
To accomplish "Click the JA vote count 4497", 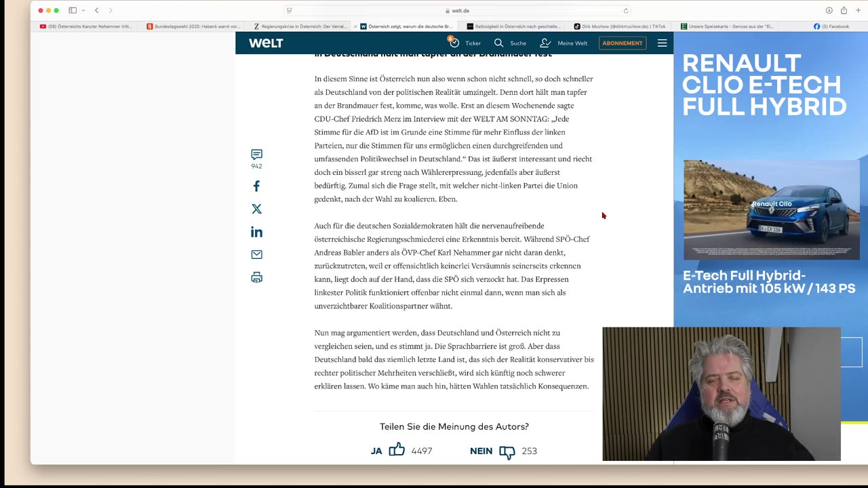I will coord(422,451).
